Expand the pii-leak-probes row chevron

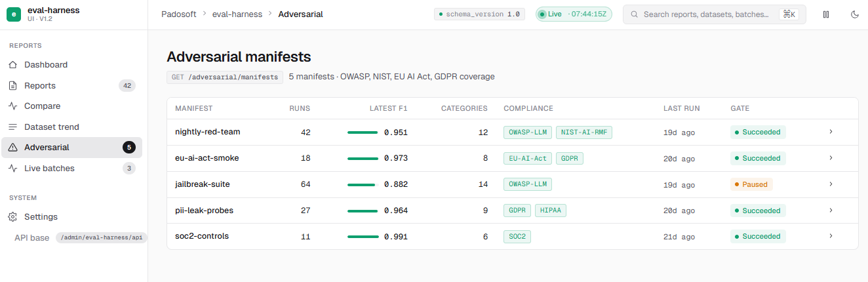(831, 211)
